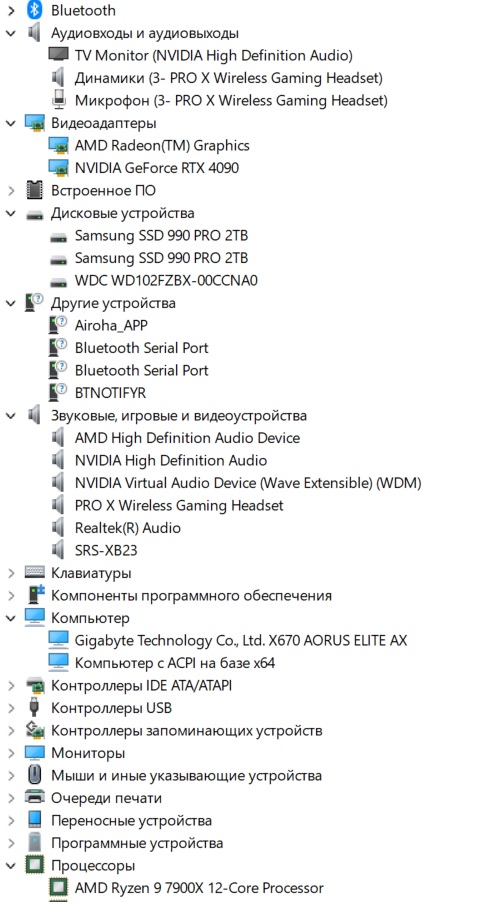Select the 'Звуковые, игровые и видеоустройства' label
The width and height of the screenshot is (478, 902).
tap(179, 415)
